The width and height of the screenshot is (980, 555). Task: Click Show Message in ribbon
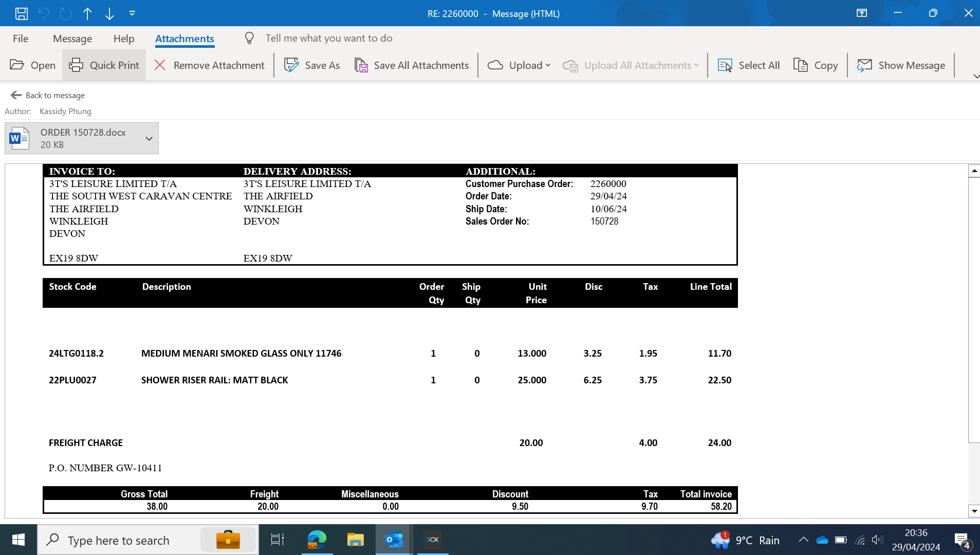(x=901, y=65)
